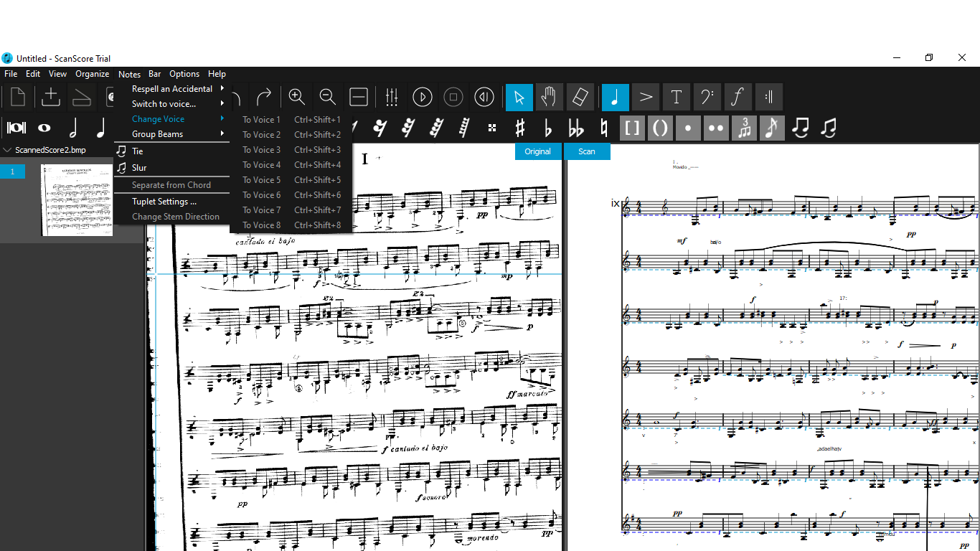Select the 128th rest icon
The image size is (980, 551).
click(464, 128)
